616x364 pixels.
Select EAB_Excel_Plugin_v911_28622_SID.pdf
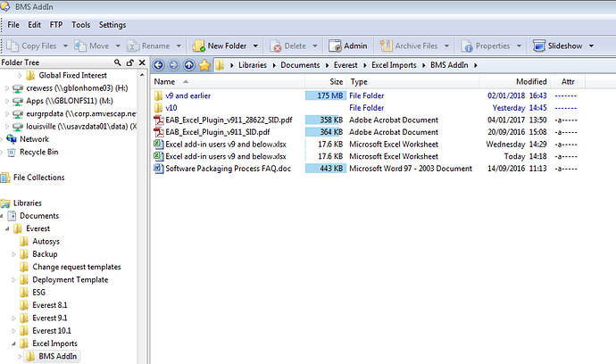[229, 120]
